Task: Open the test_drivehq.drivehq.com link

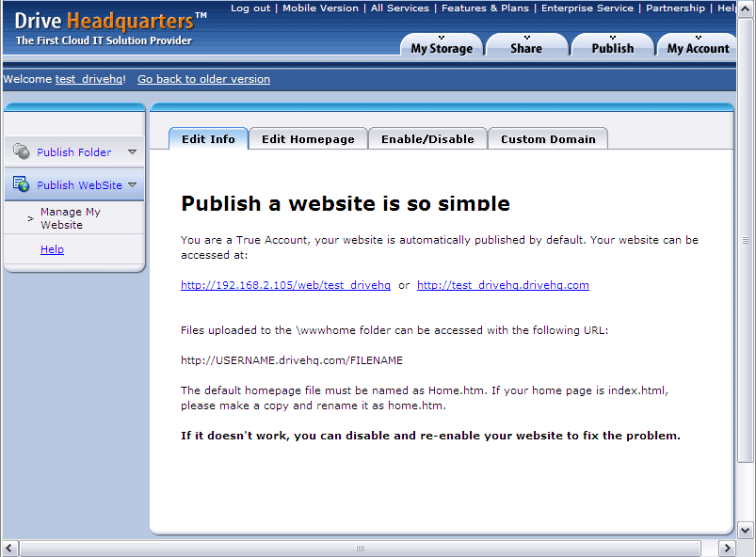Action: click(x=503, y=285)
